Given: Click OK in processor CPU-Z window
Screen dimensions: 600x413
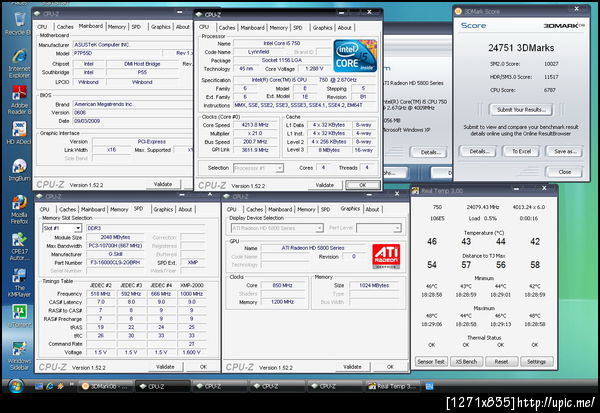Looking at the screenshot, I should (x=363, y=185).
